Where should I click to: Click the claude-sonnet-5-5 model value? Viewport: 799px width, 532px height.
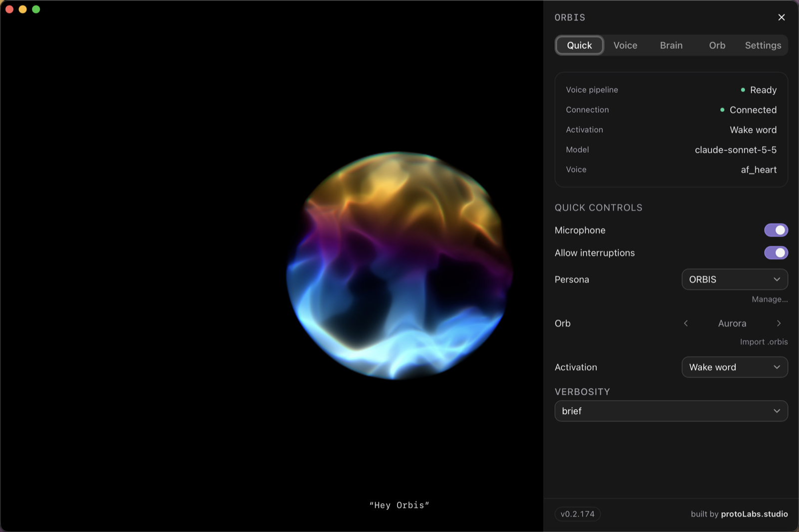736,150
